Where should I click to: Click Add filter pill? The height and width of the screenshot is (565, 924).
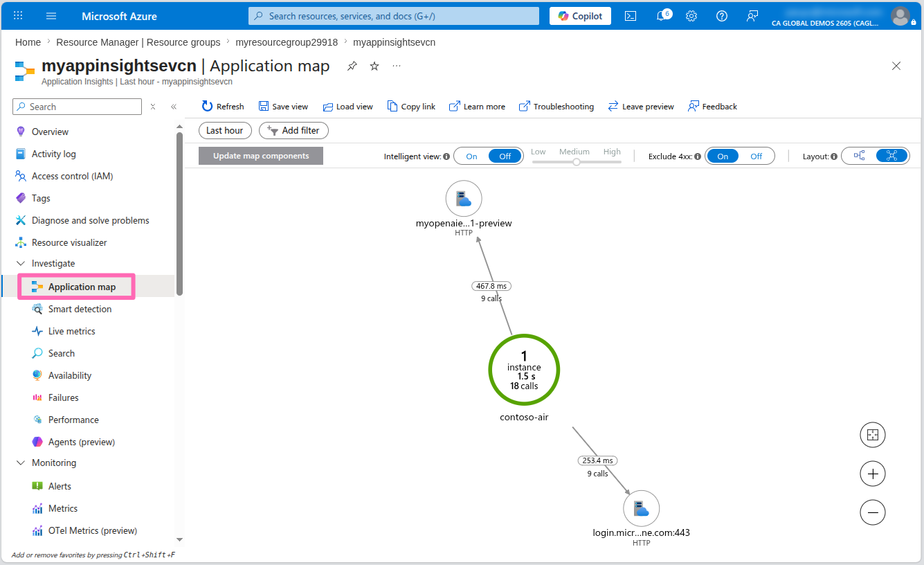293,130
